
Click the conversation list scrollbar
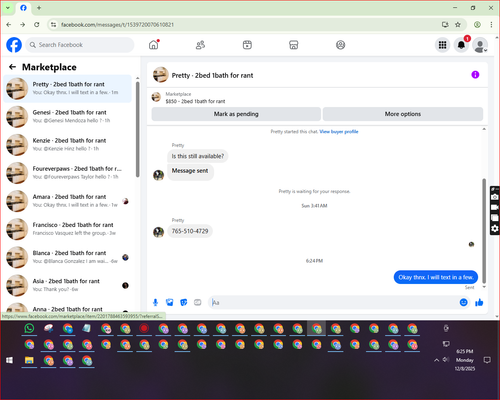click(137, 130)
